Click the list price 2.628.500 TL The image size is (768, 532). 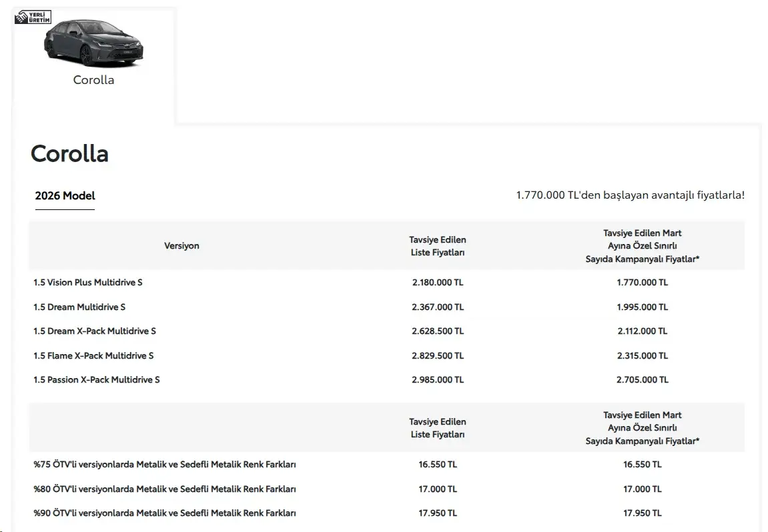[438, 331]
